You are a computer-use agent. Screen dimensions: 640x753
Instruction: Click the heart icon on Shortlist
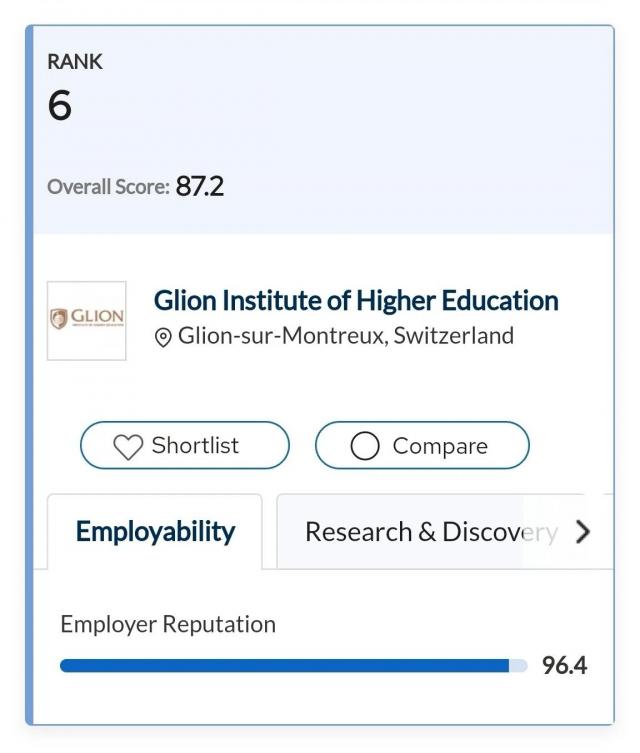pos(128,446)
